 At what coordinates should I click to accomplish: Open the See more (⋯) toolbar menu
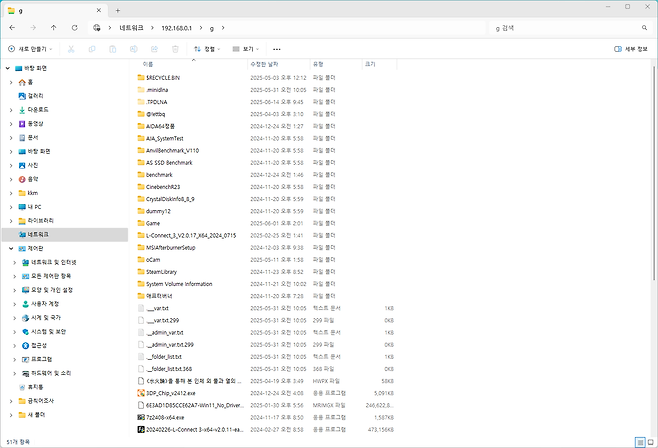pyautogui.click(x=276, y=48)
